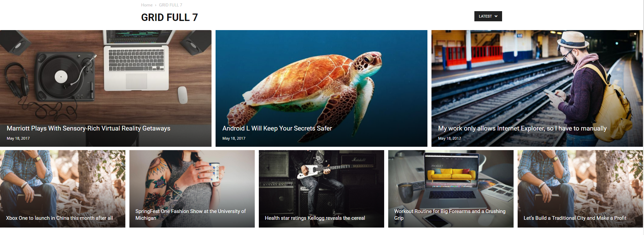The height and width of the screenshot is (235, 644).
Task: Open Marriott Plays With Sensory-Rich Virtual Reality article
Action: 89,128
